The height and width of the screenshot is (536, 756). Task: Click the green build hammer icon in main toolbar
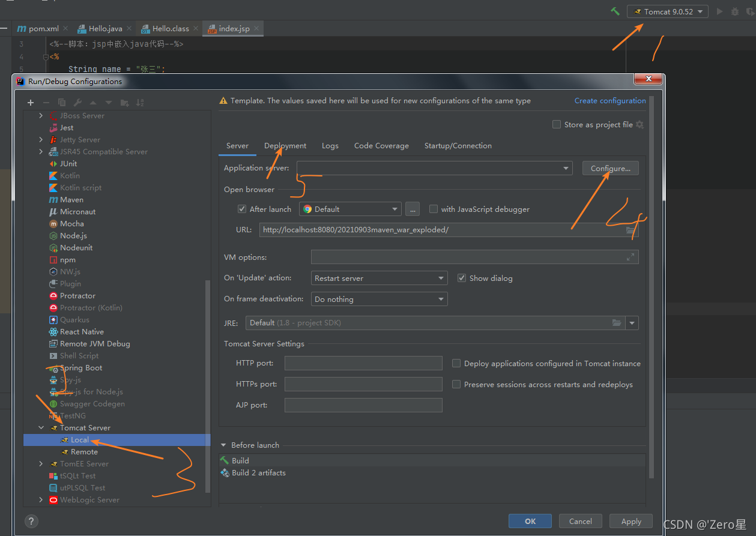click(615, 11)
